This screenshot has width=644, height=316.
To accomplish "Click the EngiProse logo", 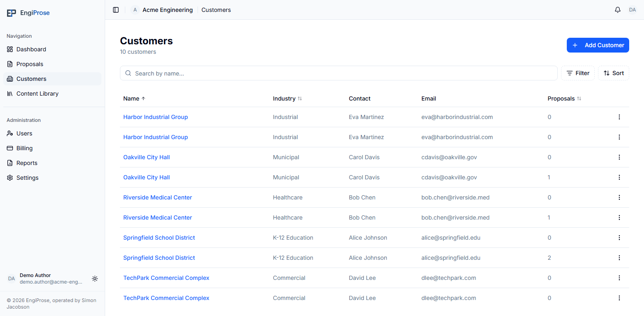I will click(28, 13).
